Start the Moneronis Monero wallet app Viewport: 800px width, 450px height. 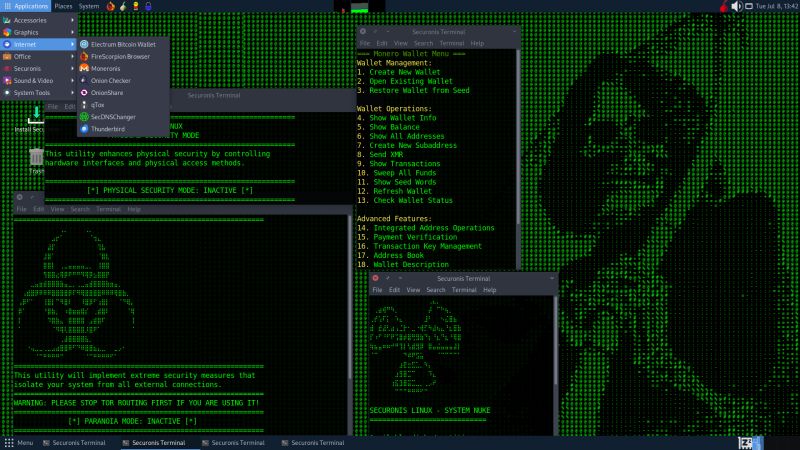tap(123, 68)
